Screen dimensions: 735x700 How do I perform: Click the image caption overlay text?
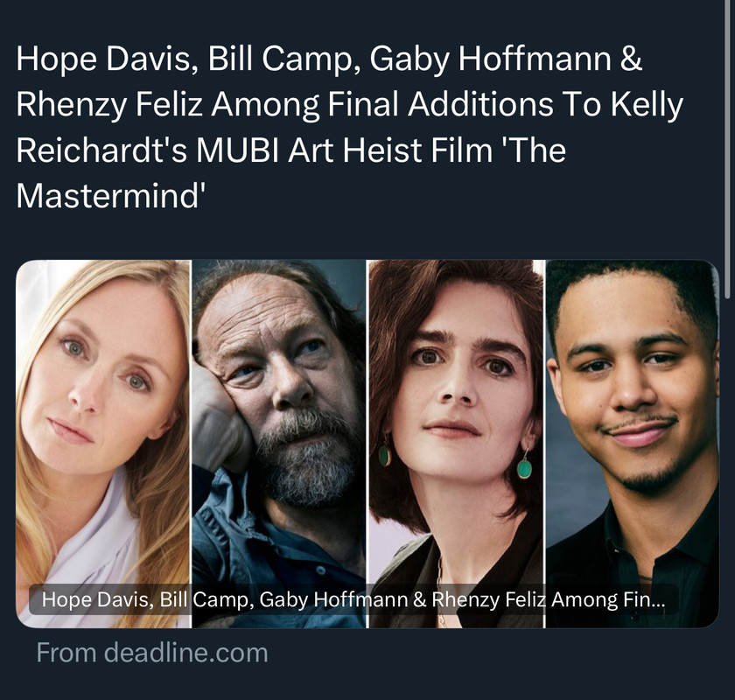[x=353, y=599]
